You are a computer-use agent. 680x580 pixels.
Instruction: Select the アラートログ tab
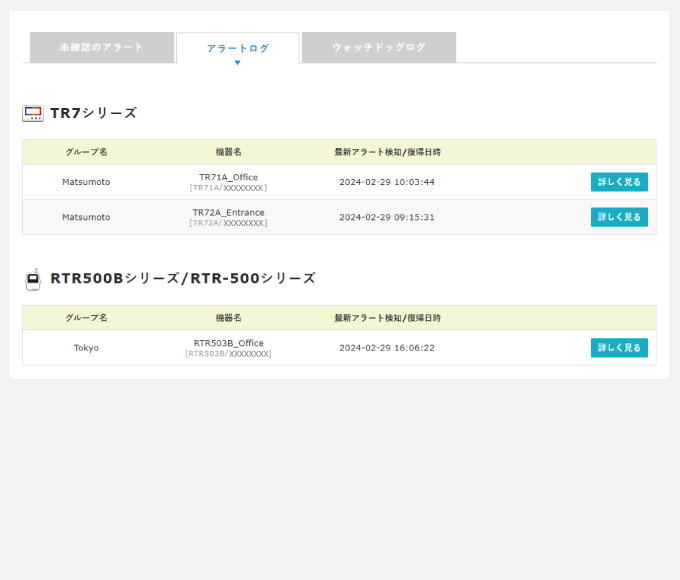237,48
